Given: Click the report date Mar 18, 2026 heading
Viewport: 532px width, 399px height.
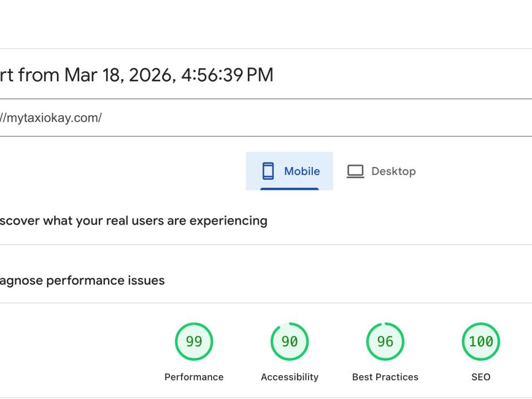Looking at the screenshot, I should [x=137, y=75].
